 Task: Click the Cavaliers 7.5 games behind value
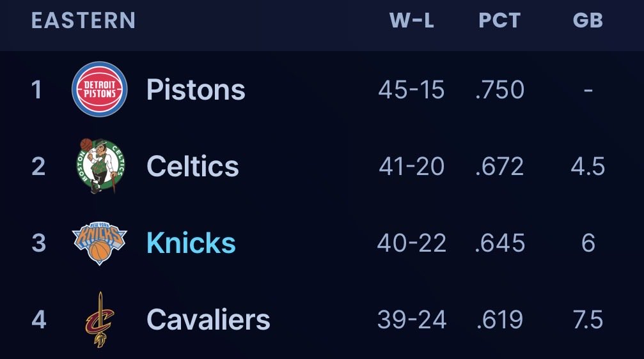pos(588,319)
